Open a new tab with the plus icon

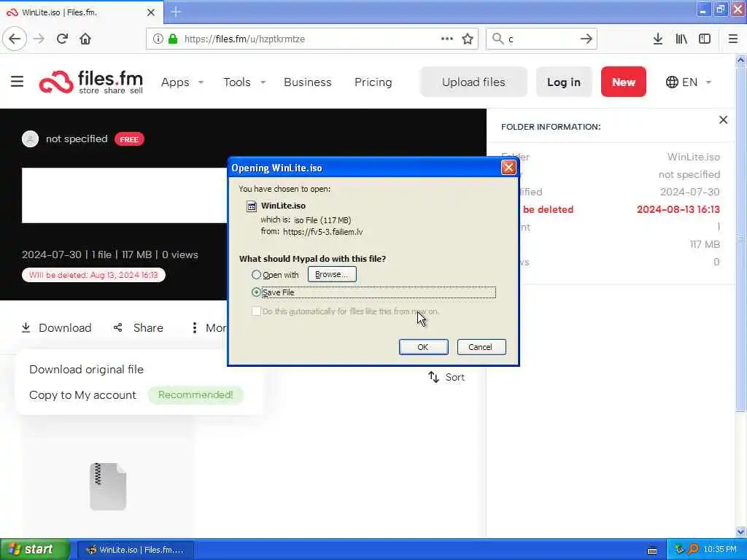coord(176,12)
